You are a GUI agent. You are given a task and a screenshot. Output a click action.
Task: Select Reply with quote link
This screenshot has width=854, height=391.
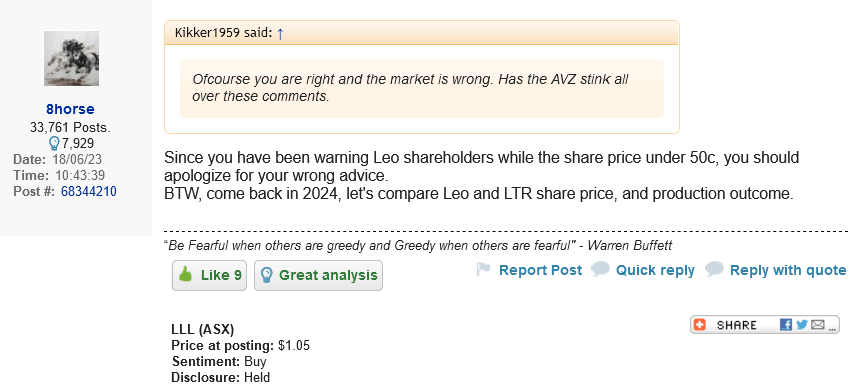[x=788, y=270]
